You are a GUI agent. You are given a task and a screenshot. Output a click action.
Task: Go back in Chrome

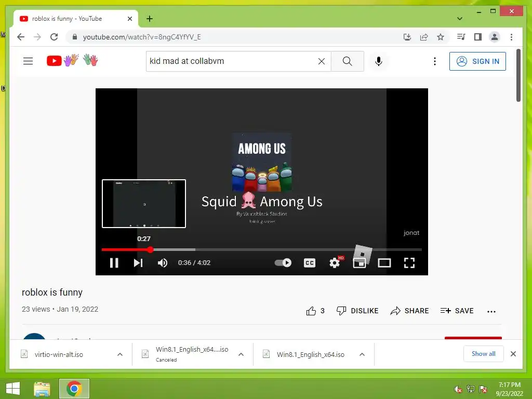click(21, 37)
